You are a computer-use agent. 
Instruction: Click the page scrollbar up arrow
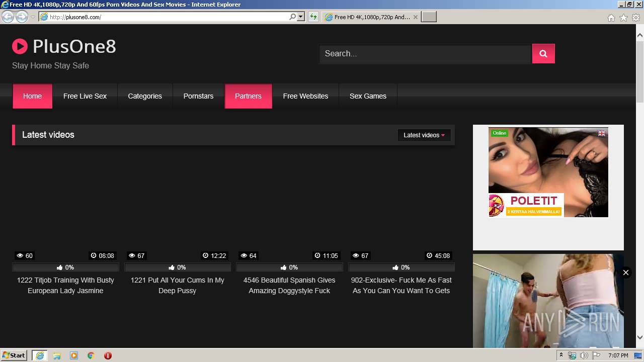click(x=640, y=36)
